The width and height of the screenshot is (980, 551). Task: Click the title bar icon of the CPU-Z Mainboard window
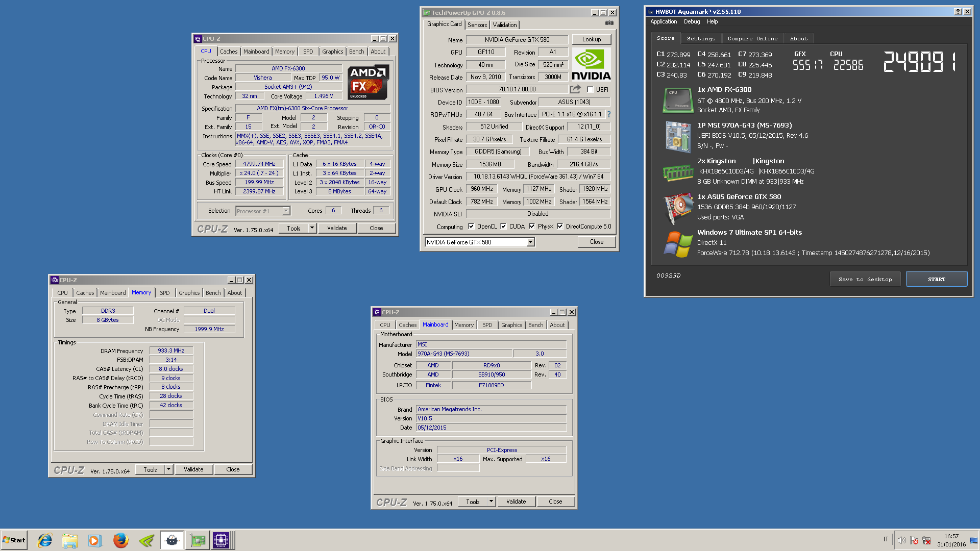pos(377,312)
